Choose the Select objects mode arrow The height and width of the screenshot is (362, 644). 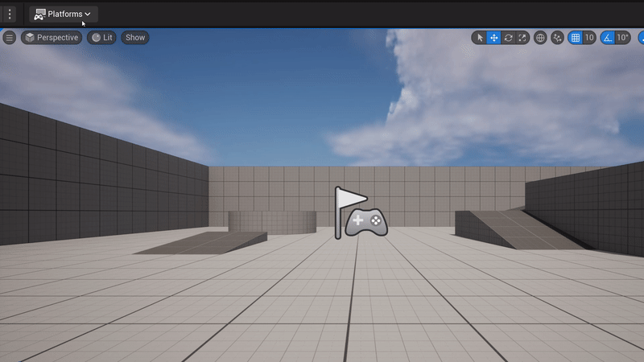pyautogui.click(x=479, y=38)
